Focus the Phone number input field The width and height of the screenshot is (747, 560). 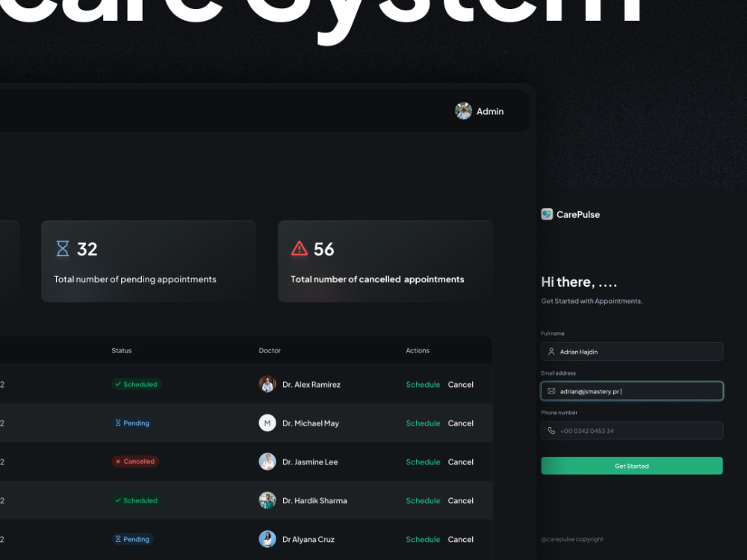click(632, 431)
